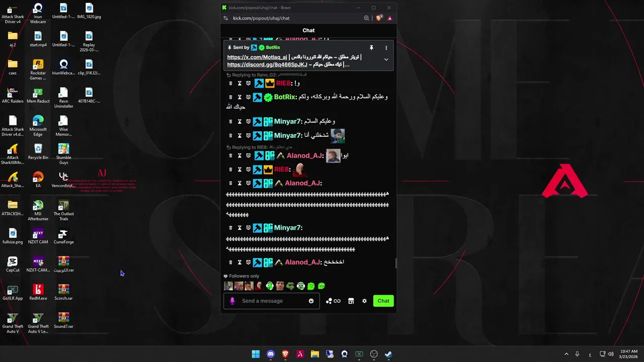Ban shield icon on Alanod_AJ's "اخخخخخ" message
644x362 pixels.
tap(248, 262)
